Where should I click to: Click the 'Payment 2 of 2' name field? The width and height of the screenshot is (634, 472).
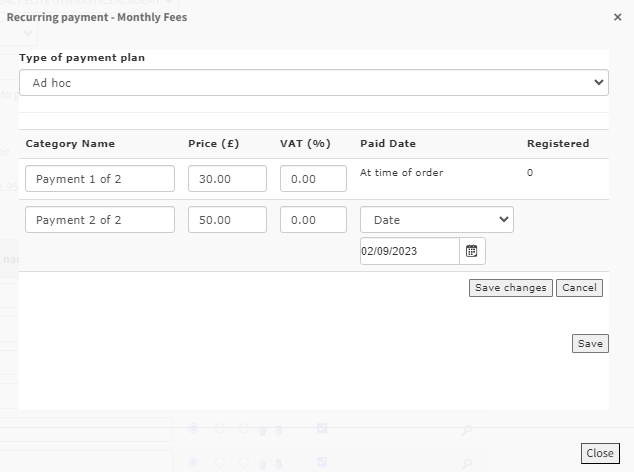tap(100, 220)
